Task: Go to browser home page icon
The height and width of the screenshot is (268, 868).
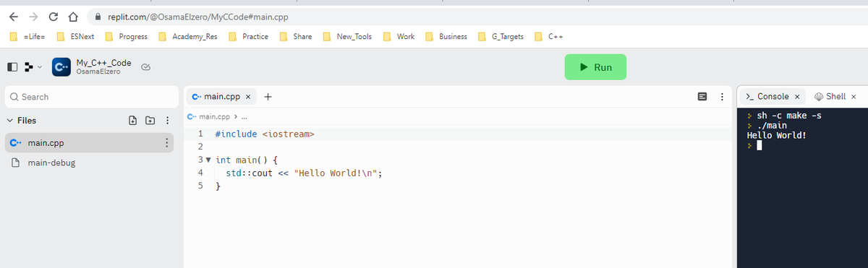Action: point(73,17)
